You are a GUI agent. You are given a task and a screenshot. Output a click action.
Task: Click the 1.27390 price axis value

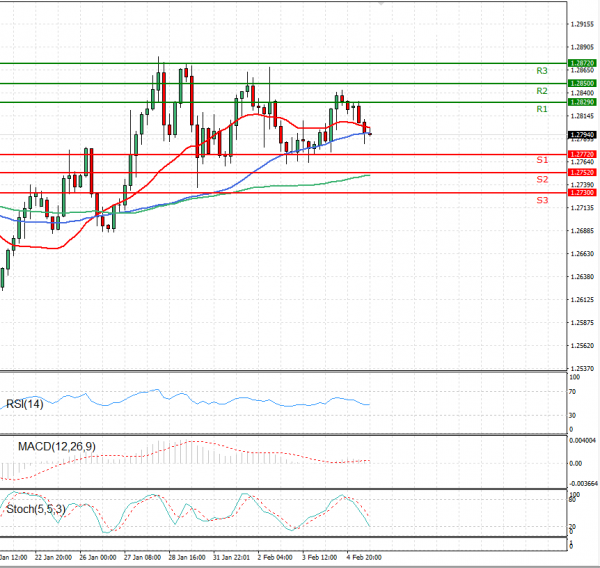click(x=582, y=185)
